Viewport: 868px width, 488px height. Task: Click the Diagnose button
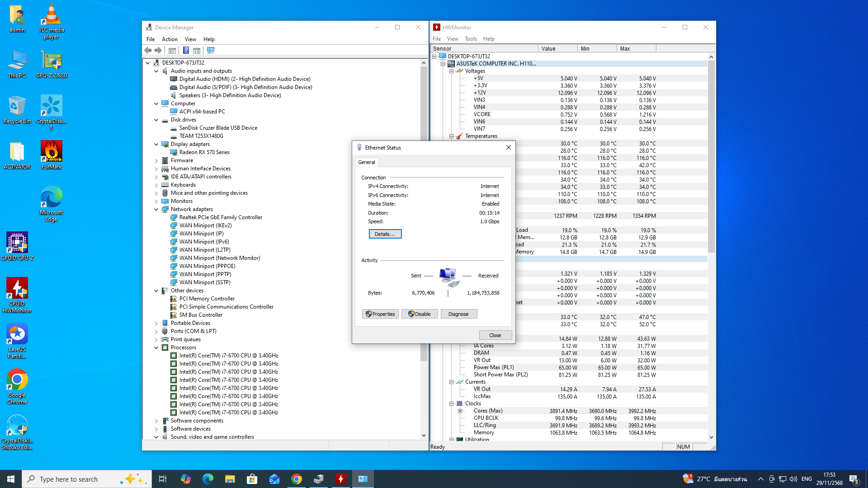tap(458, 314)
